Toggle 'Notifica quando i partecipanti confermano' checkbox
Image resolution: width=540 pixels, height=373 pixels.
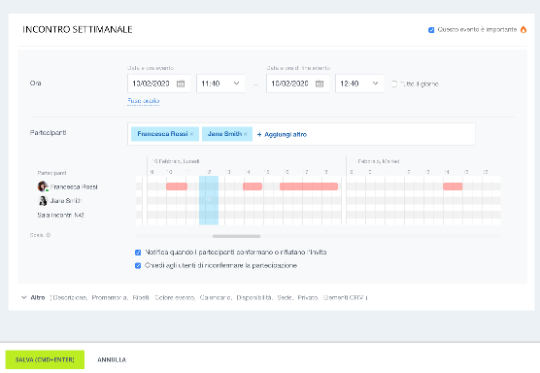coord(138,252)
